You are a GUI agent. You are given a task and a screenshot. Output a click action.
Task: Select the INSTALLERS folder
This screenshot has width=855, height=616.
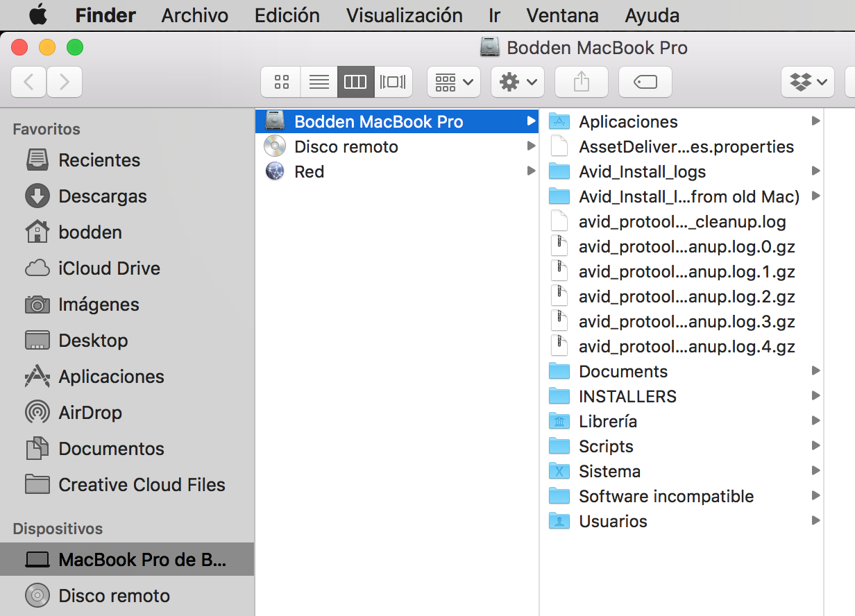(682, 396)
